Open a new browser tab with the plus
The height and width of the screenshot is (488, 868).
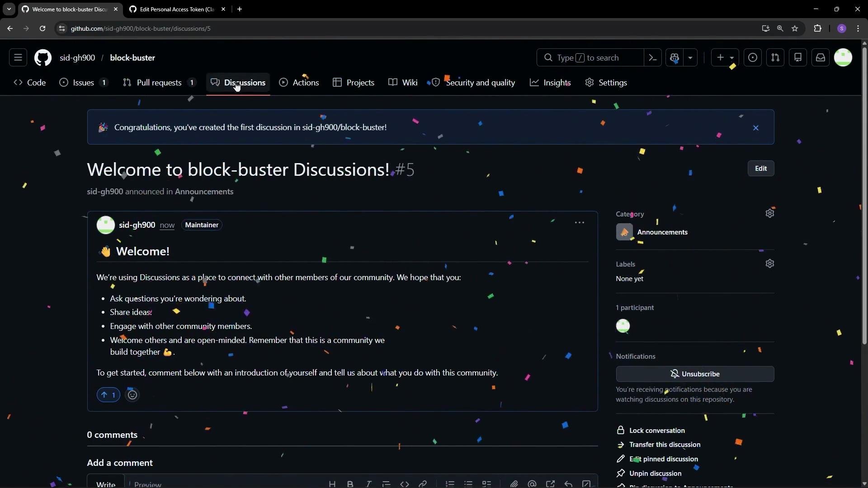tap(240, 9)
